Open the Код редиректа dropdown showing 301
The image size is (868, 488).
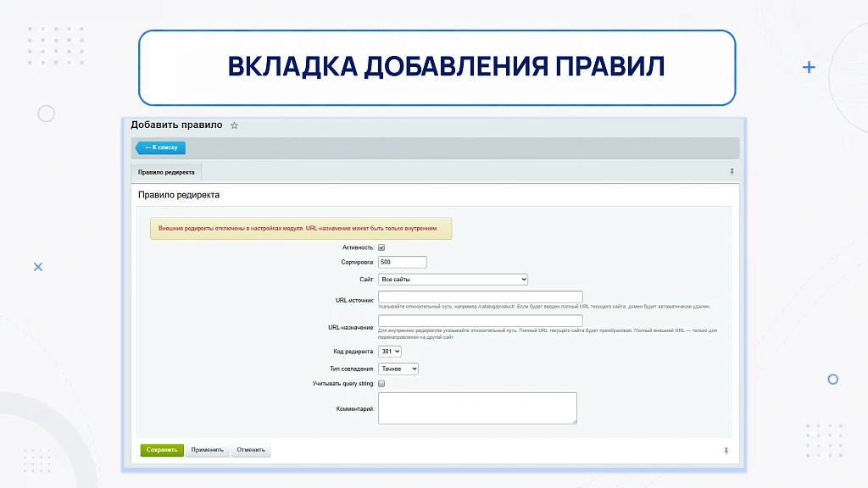click(390, 352)
